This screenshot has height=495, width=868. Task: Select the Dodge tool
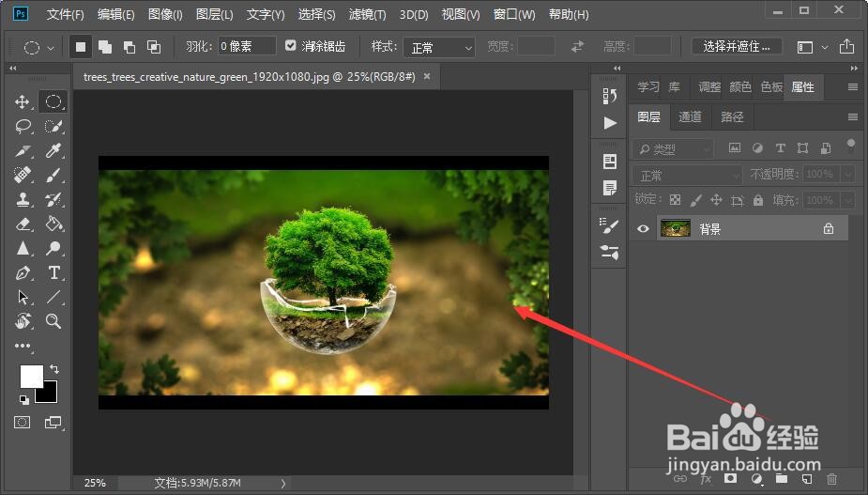click(53, 248)
